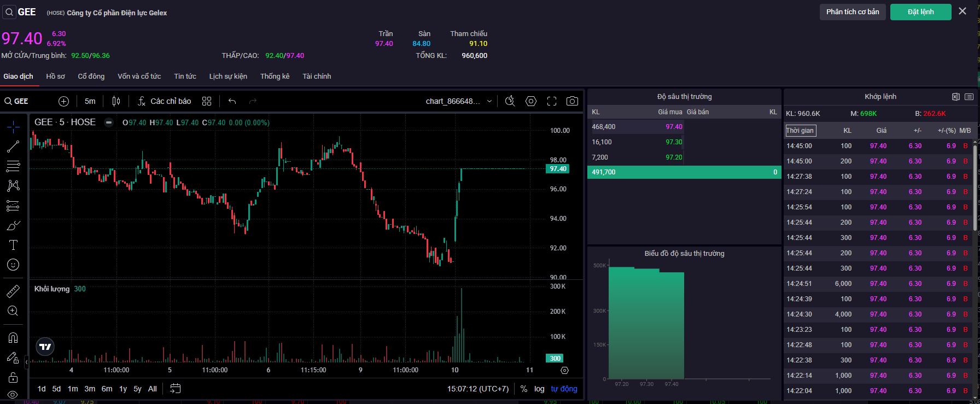Select the text annotation tool
980x404 pixels.
13,245
